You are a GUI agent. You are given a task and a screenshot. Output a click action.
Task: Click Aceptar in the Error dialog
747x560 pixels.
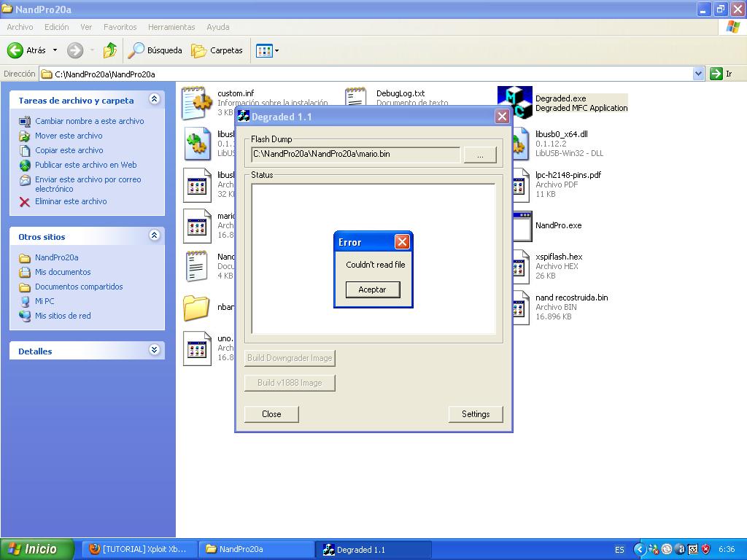point(372,289)
